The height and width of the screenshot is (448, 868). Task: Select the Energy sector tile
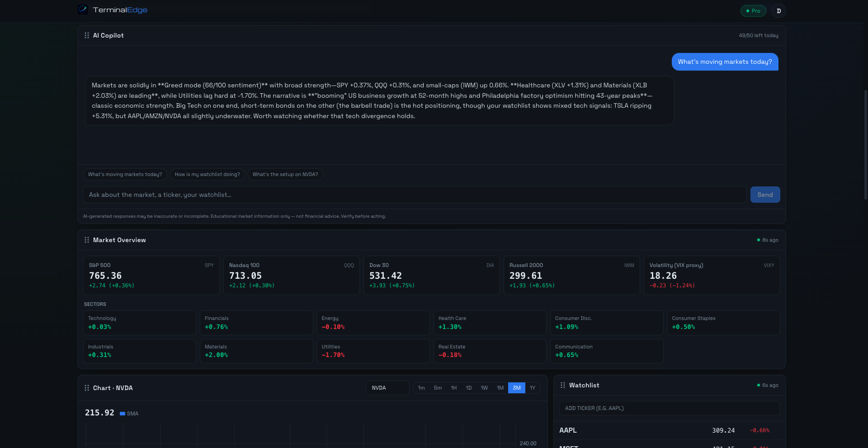[373, 323]
